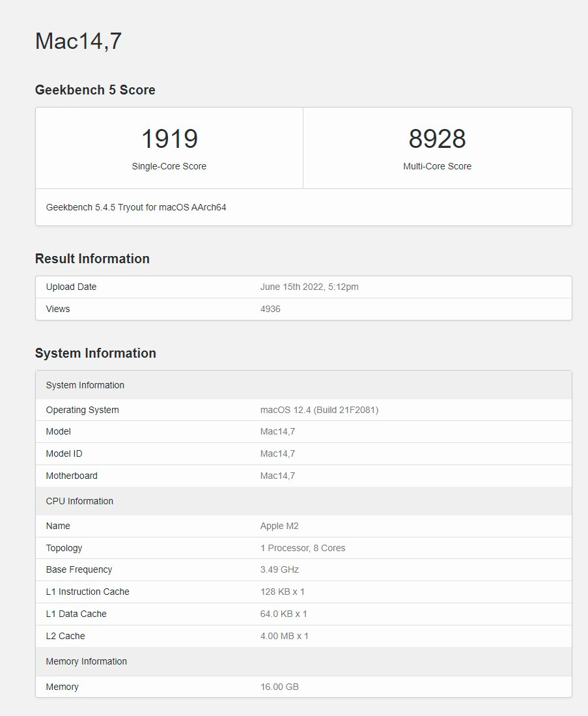Select the Operating System label
Viewport: 588px width, 716px height.
pyautogui.click(x=82, y=410)
